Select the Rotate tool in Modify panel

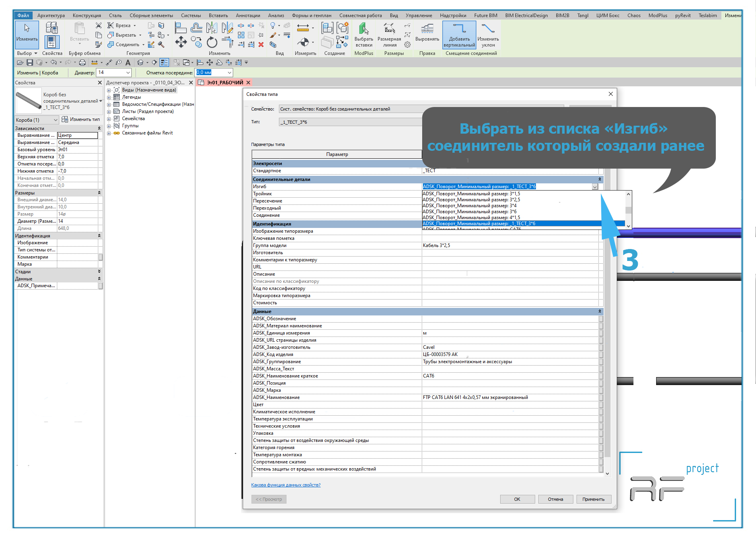tap(212, 42)
